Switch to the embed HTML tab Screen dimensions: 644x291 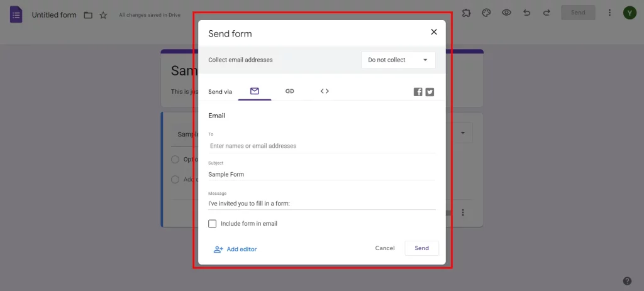325,91
